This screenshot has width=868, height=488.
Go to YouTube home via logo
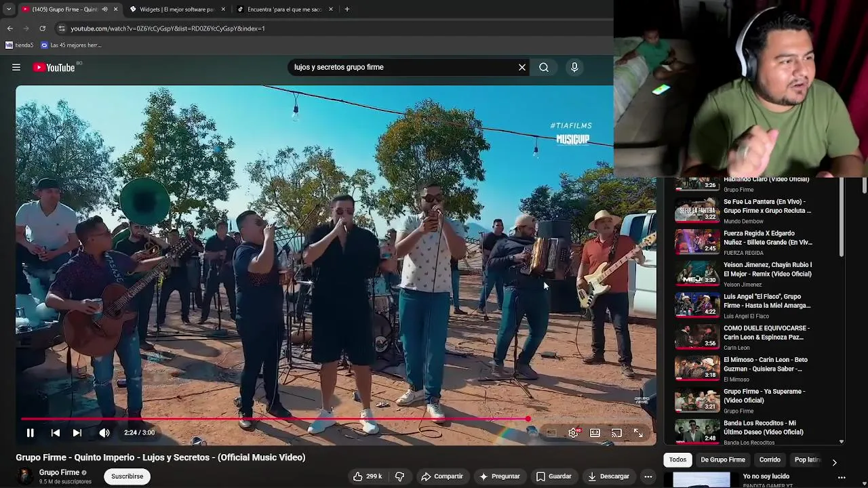(54, 67)
